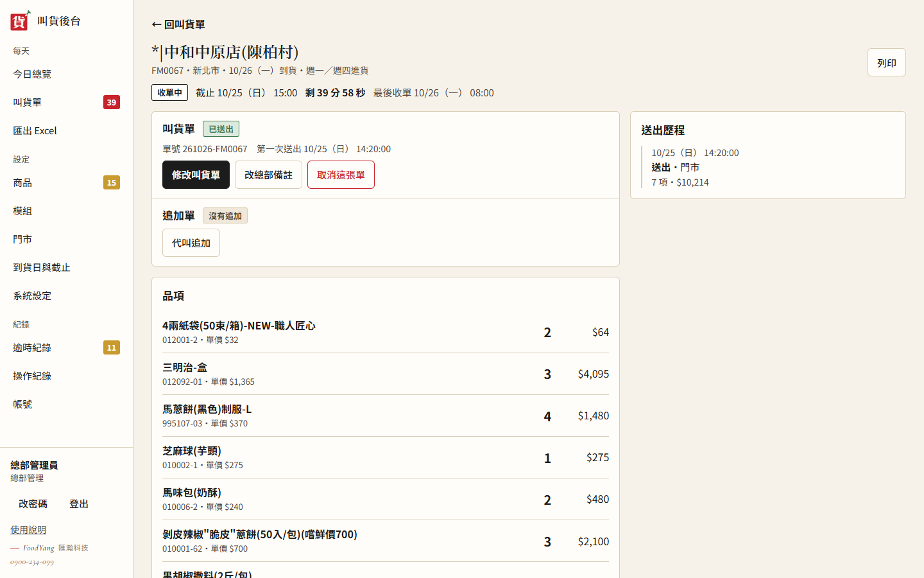924x578 pixels.
Task: Select the 馬蔥餅(黑色)制服-L item name
Action: coord(207,409)
